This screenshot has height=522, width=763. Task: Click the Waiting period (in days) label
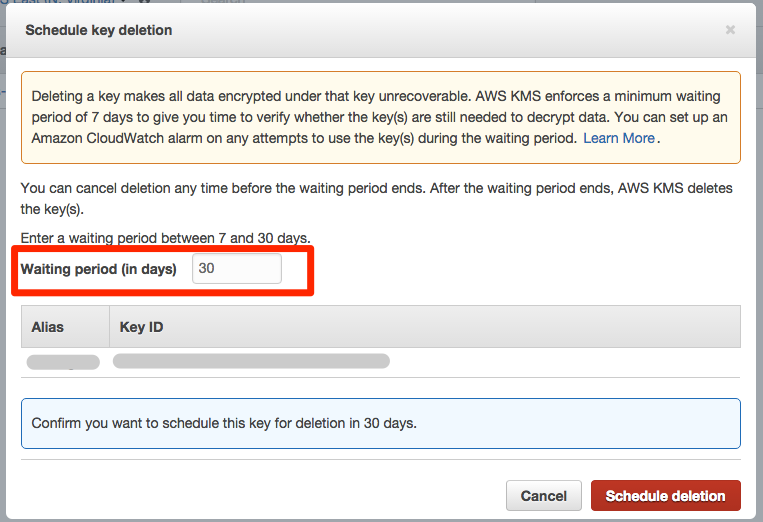click(x=98, y=268)
